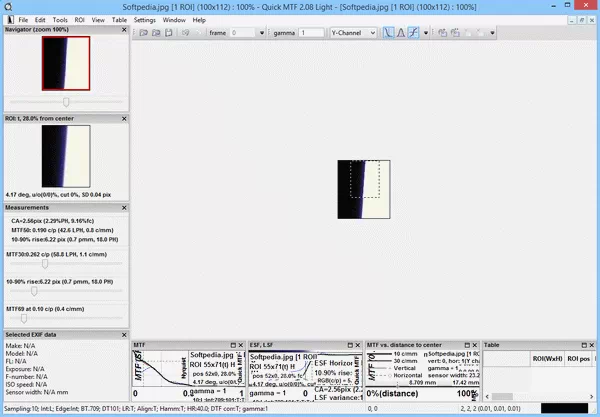
Task: Click the MTF curve graph
Action: pyautogui.click(x=189, y=375)
